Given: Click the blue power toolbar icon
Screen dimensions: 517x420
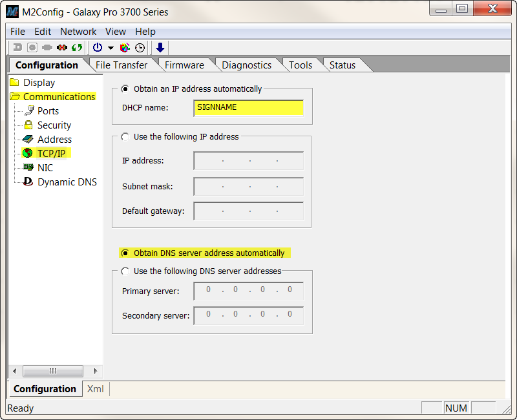Looking at the screenshot, I should 98,48.
